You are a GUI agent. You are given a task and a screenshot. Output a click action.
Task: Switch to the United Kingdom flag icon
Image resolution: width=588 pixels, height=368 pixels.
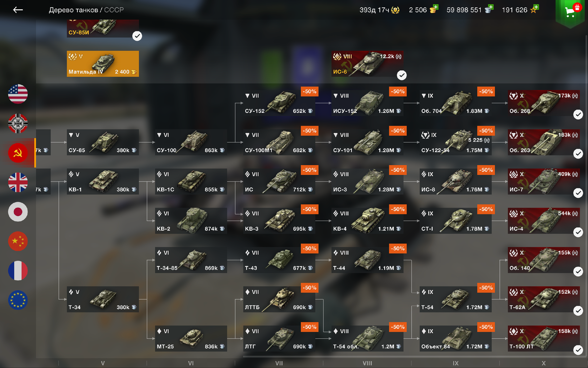18,183
